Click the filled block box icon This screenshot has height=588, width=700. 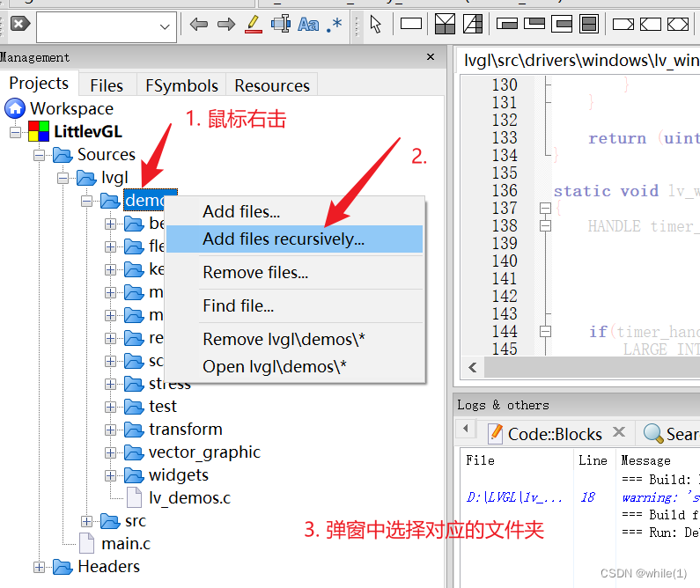pos(589,24)
